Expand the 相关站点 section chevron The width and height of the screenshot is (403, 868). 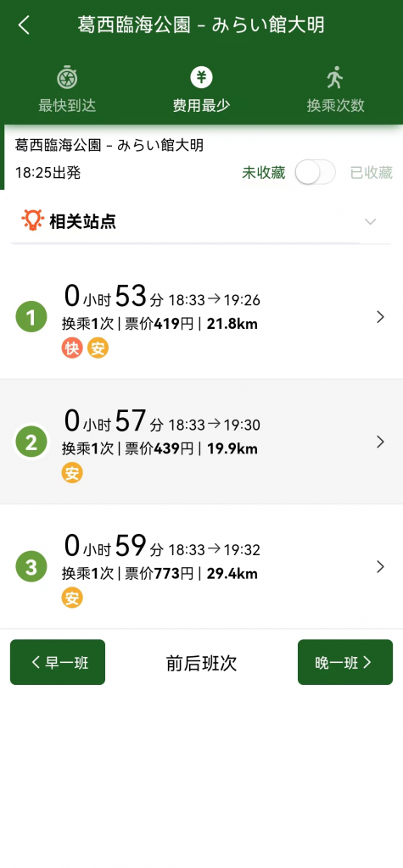(370, 222)
